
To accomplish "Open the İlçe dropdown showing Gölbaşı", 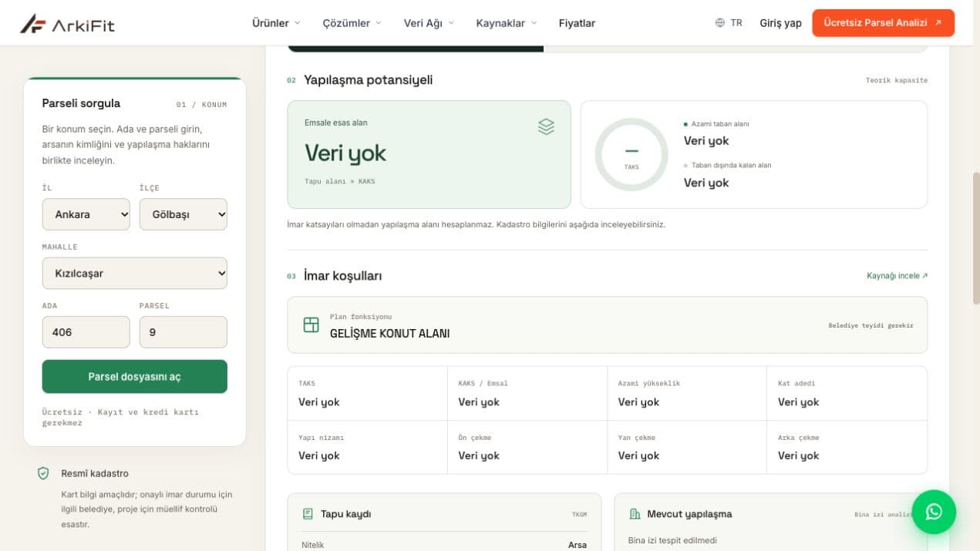I will pyautogui.click(x=184, y=214).
